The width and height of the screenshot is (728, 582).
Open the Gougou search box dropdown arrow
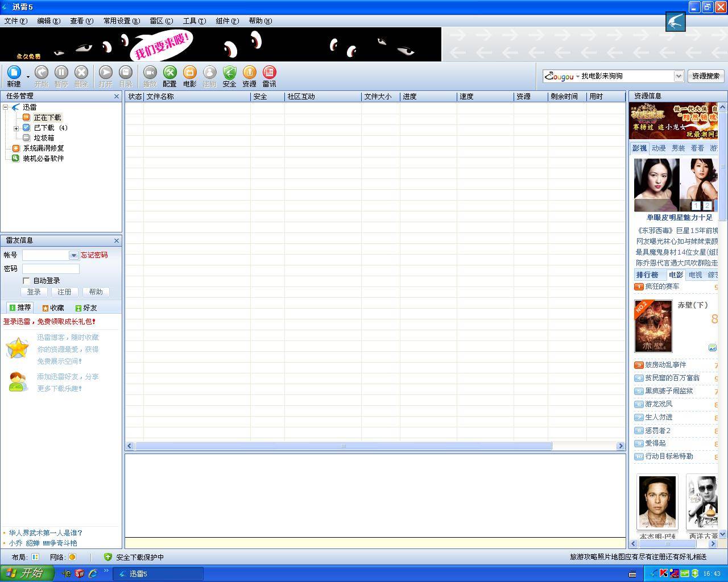pyautogui.click(x=679, y=76)
